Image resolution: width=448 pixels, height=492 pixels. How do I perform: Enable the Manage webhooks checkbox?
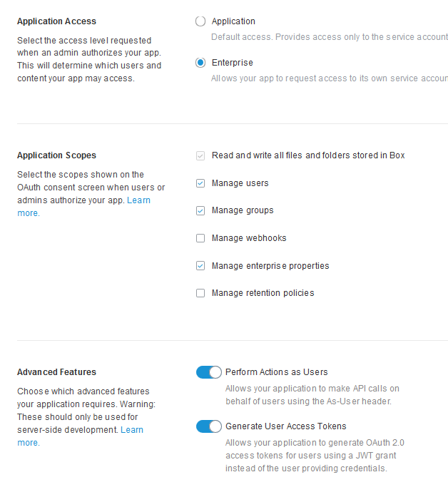[200, 238]
